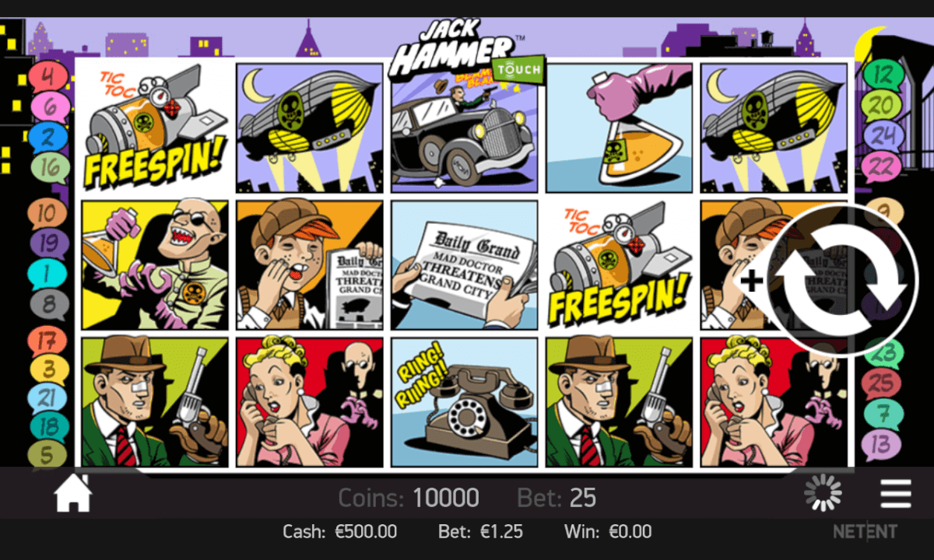The width and height of the screenshot is (934, 560).
Task: Click the top-left Freespin bomb symbol
Action: click(x=155, y=128)
